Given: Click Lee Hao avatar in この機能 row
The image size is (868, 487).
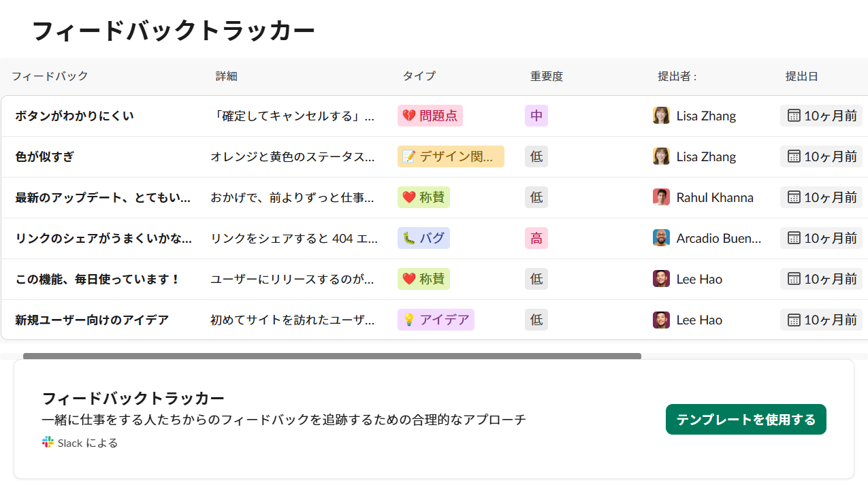Looking at the screenshot, I should [x=661, y=279].
